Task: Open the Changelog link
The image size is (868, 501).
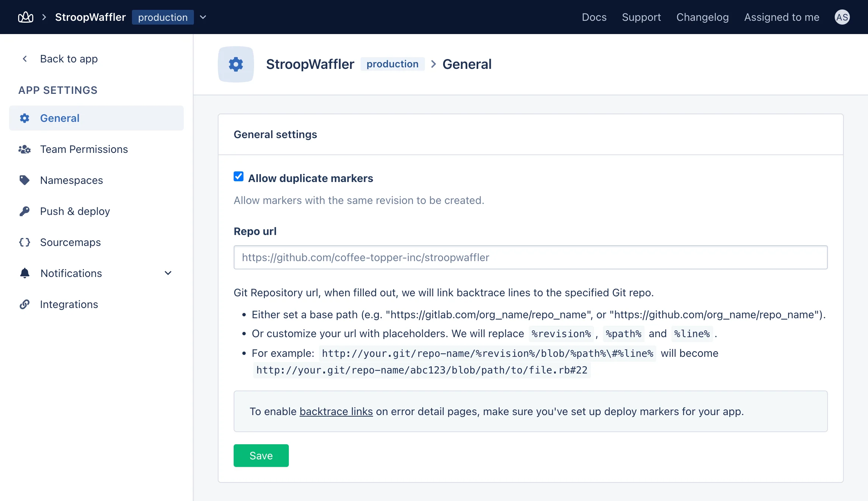Action: tap(702, 17)
